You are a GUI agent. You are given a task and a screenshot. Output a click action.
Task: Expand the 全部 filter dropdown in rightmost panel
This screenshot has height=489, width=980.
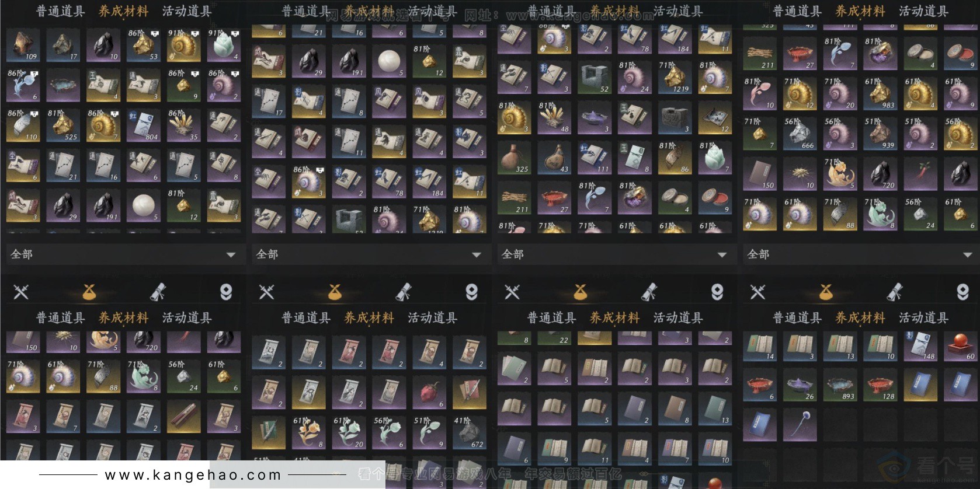[x=860, y=254]
